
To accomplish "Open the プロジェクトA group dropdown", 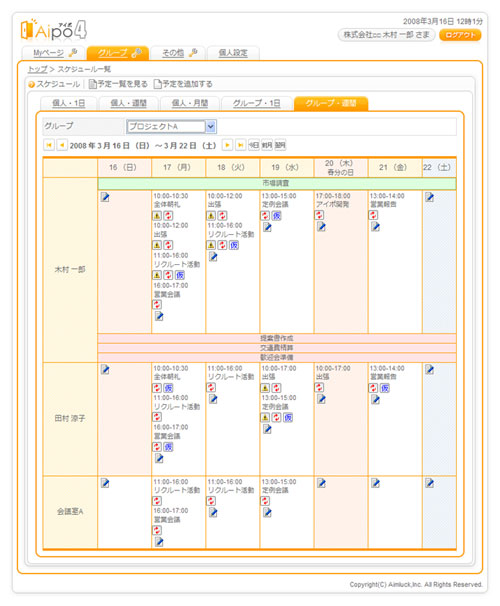I will [172, 126].
